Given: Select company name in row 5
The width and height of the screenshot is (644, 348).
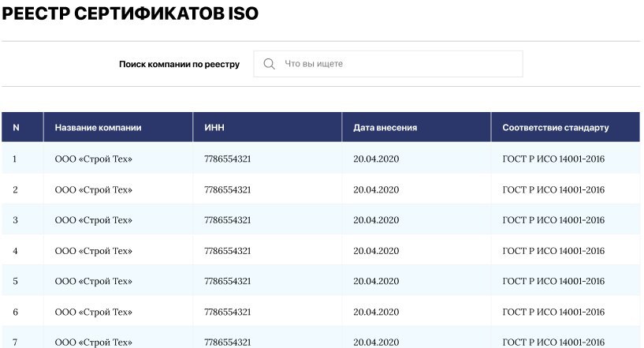Looking at the screenshot, I should click(x=94, y=282).
